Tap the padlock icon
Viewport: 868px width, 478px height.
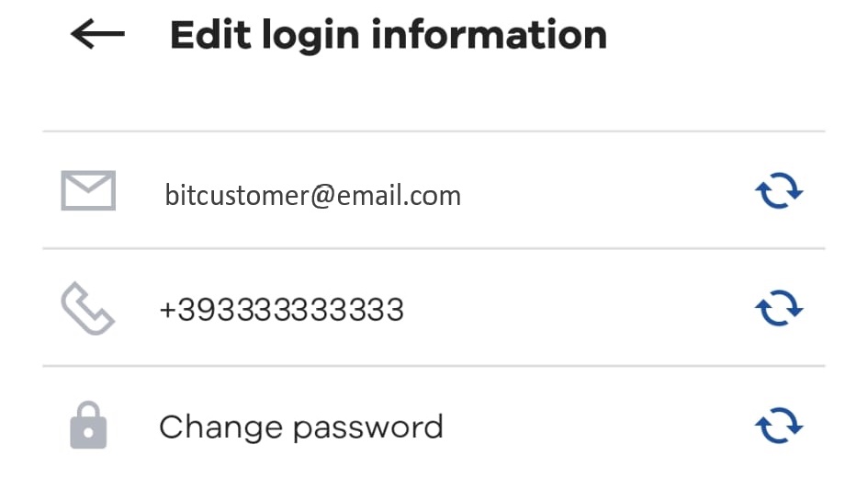[x=88, y=426]
